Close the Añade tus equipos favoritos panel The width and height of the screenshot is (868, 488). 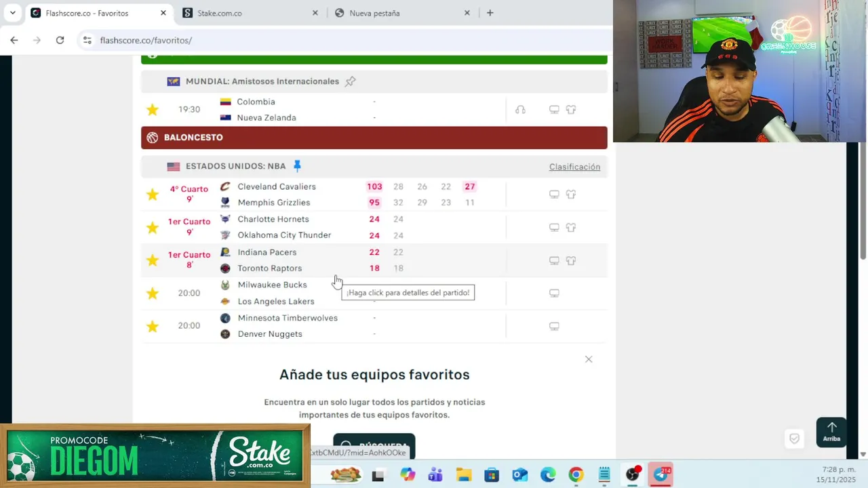click(589, 359)
